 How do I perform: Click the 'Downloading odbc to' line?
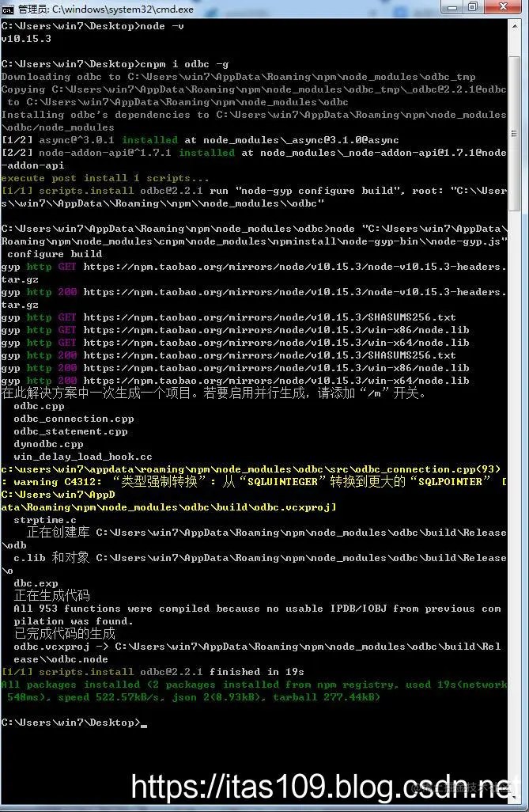coord(238,77)
